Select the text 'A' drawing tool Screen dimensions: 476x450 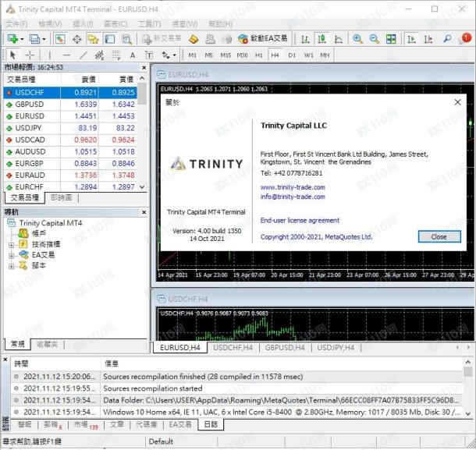tap(133, 55)
